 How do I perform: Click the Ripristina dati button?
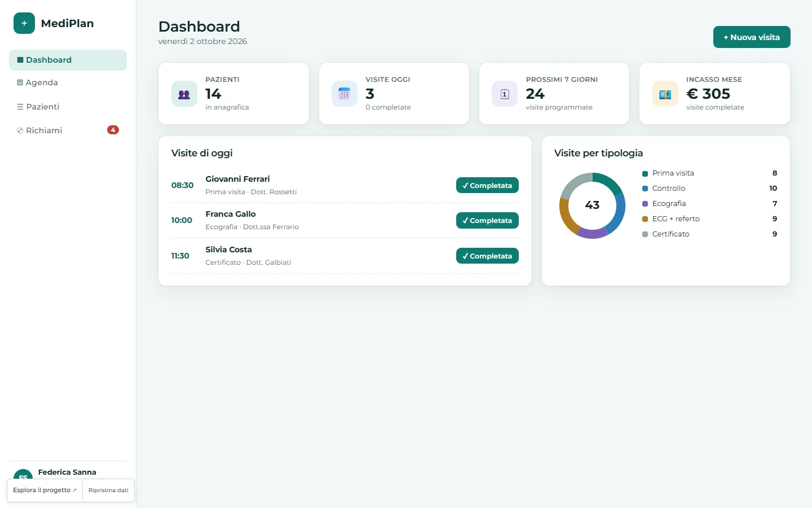point(108,490)
